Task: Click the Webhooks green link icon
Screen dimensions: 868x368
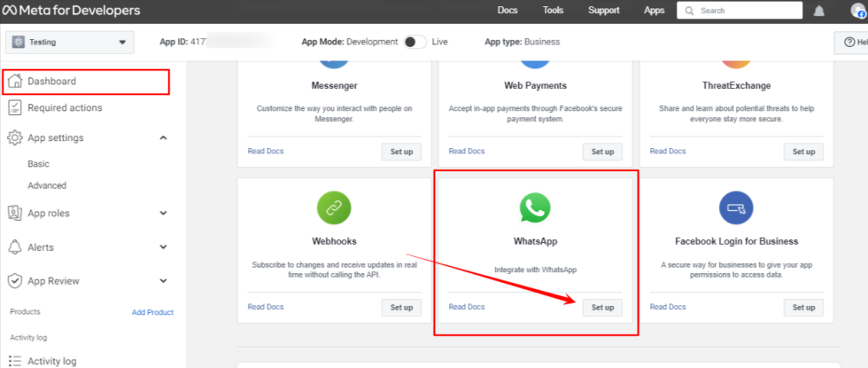Action: (x=334, y=208)
